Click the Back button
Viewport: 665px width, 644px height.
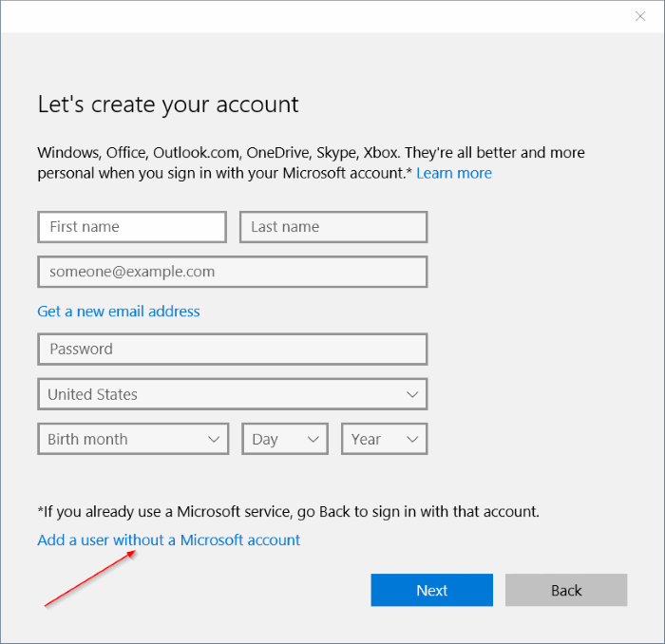(x=566, y=590)
